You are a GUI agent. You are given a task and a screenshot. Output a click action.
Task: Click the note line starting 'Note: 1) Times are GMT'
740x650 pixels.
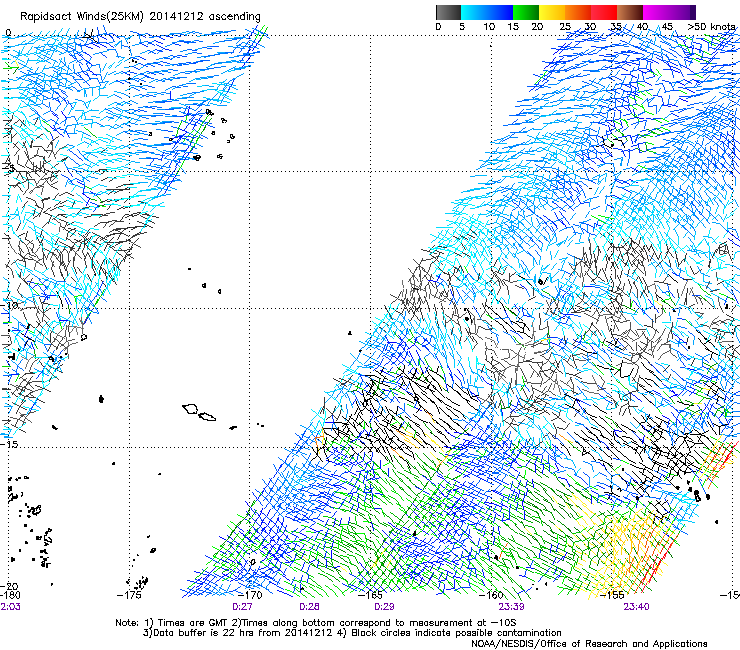[x=316, y=623]
